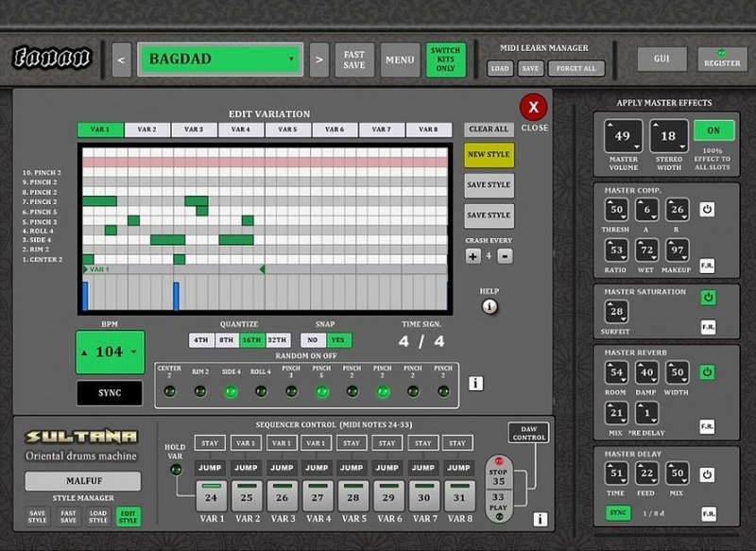The height and width of the screenshot is (551, 756).
Task: Toggle the Switch Kits Only button
Action: pos(445,60)
